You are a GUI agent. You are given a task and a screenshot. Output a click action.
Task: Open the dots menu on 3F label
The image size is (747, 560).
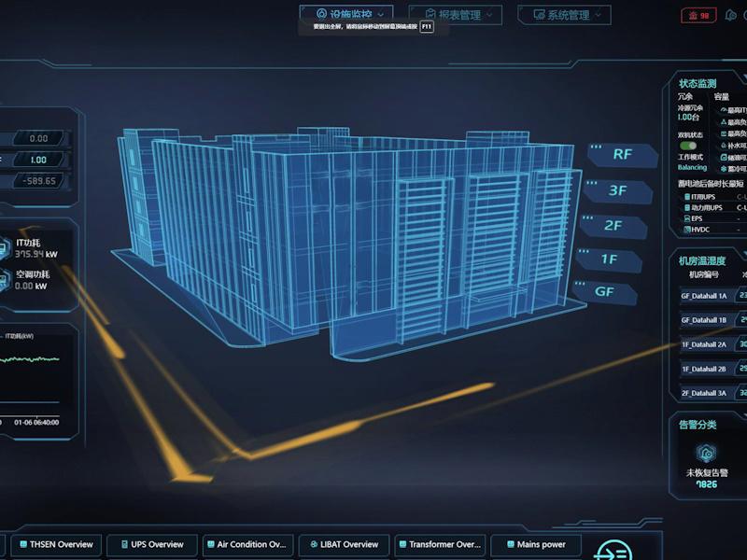(592, 183)
